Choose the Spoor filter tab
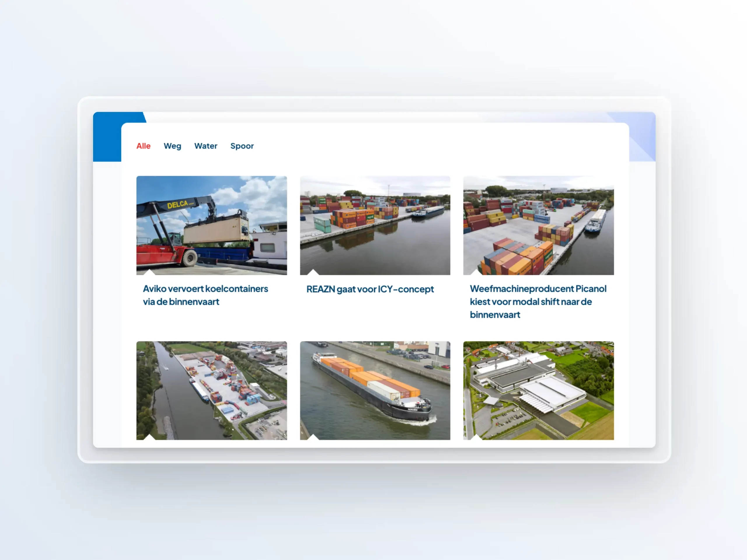747x560 pixels. click(242, 146)
